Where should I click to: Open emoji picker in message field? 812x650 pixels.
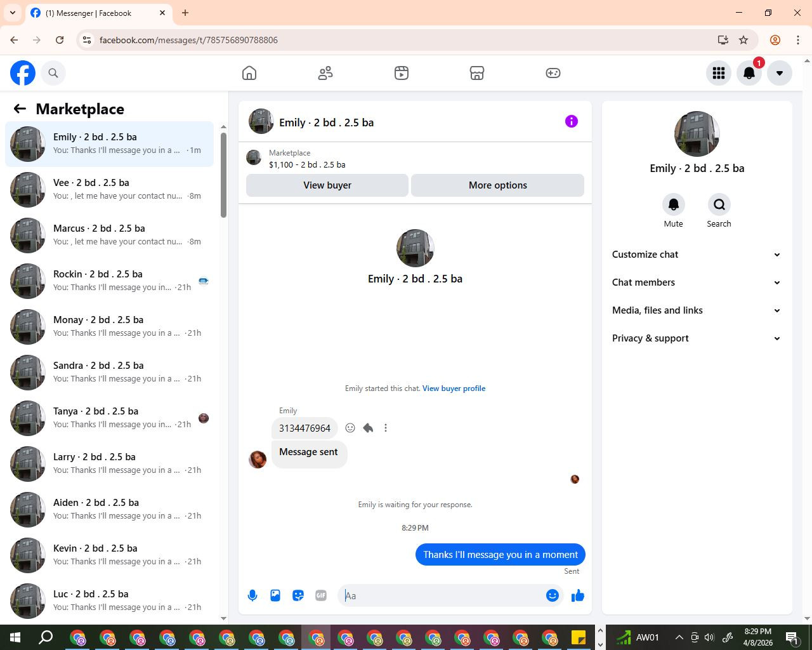point(553,595)
